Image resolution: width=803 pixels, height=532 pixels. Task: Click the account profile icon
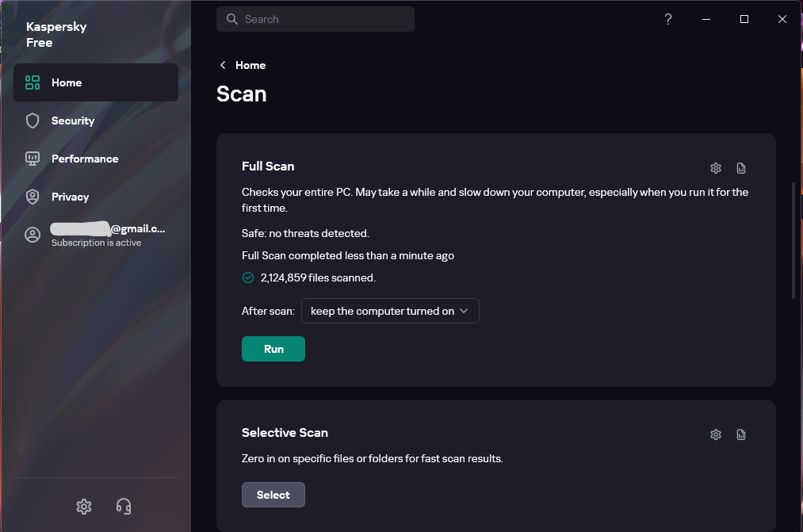tap(33, 235)
